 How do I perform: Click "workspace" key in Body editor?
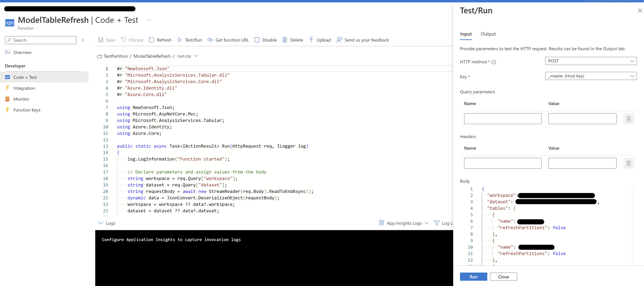(502, 195)
